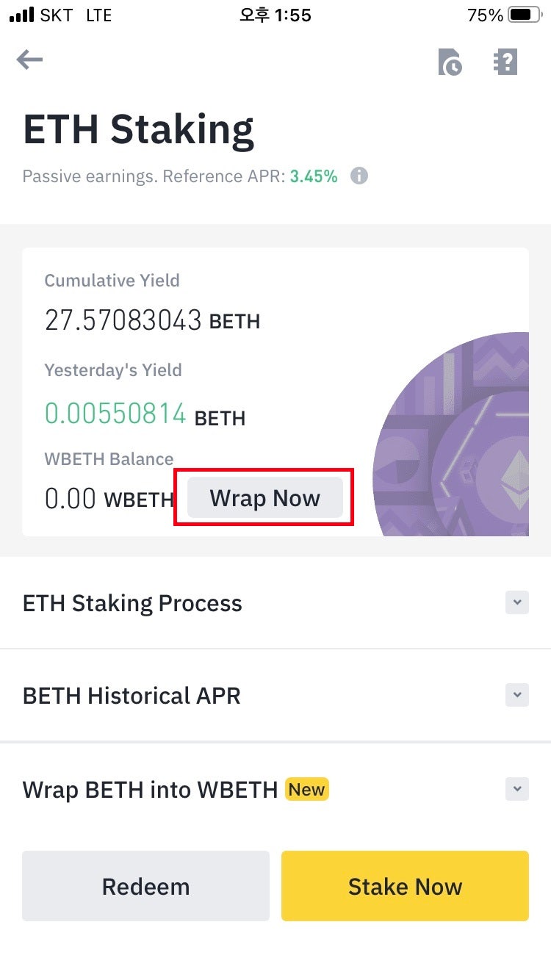This screenshot has height=980, width=551.
Task: Tap the WBETH Balance value
Action: point(71,500)
